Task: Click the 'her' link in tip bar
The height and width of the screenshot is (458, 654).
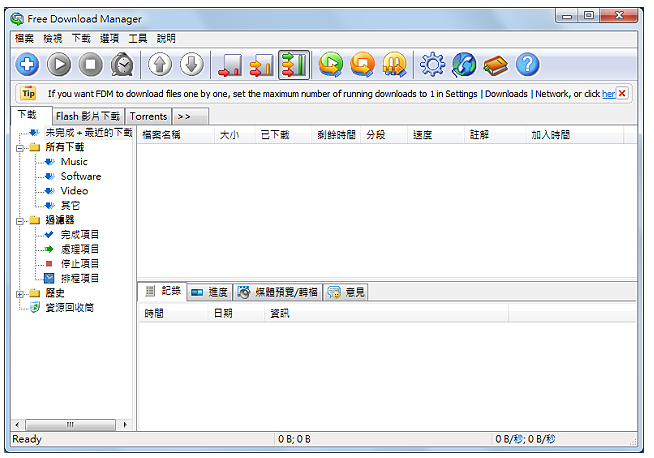Action: (x=609, y=94)
